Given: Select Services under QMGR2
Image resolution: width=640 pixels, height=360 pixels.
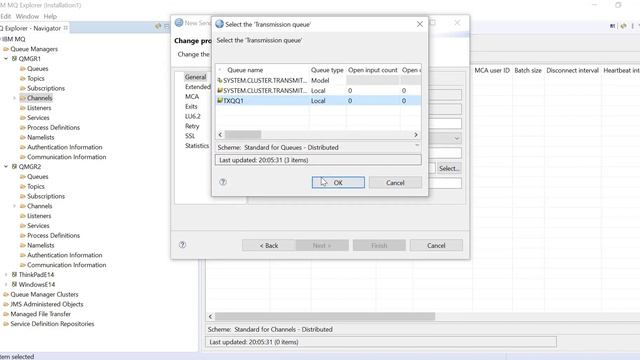Looking at the screenshot, I should [38, 225].
